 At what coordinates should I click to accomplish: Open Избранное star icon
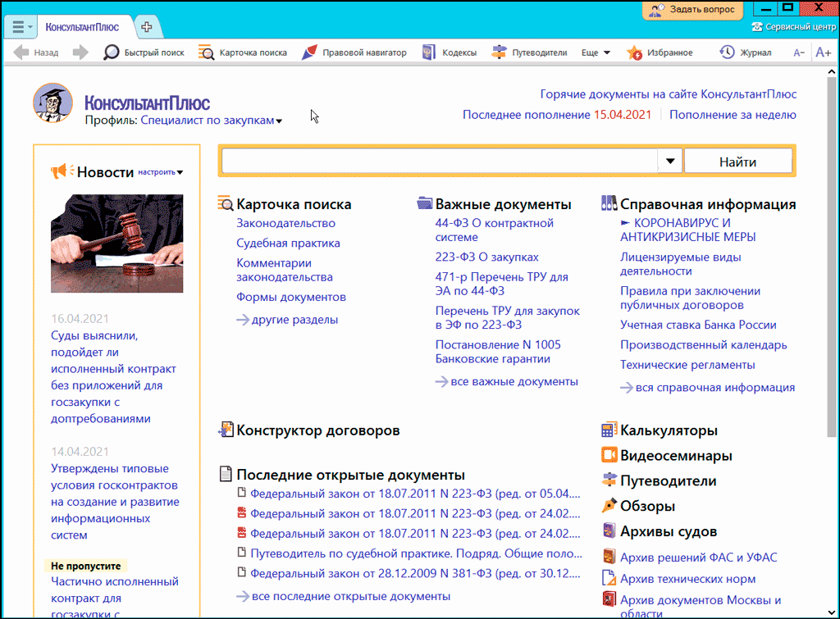click(x=634, y=52)
